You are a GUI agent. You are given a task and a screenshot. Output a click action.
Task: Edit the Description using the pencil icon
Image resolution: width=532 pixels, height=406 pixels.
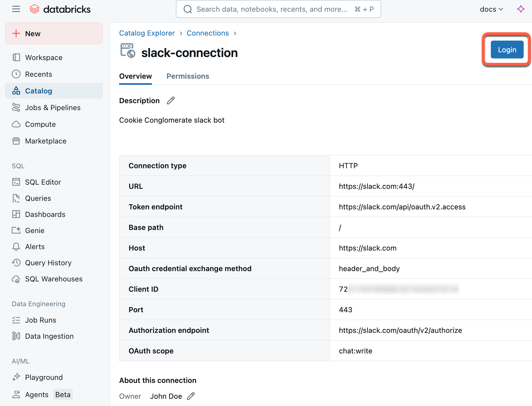[x=171, y=100]
